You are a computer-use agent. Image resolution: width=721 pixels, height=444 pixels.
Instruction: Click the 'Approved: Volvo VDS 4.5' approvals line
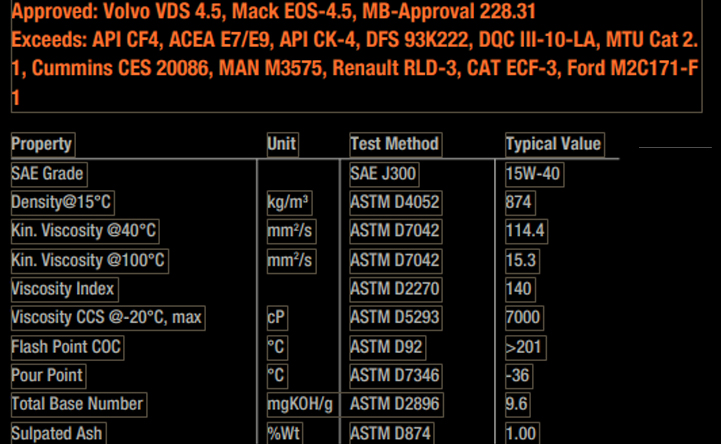(273, 11)
